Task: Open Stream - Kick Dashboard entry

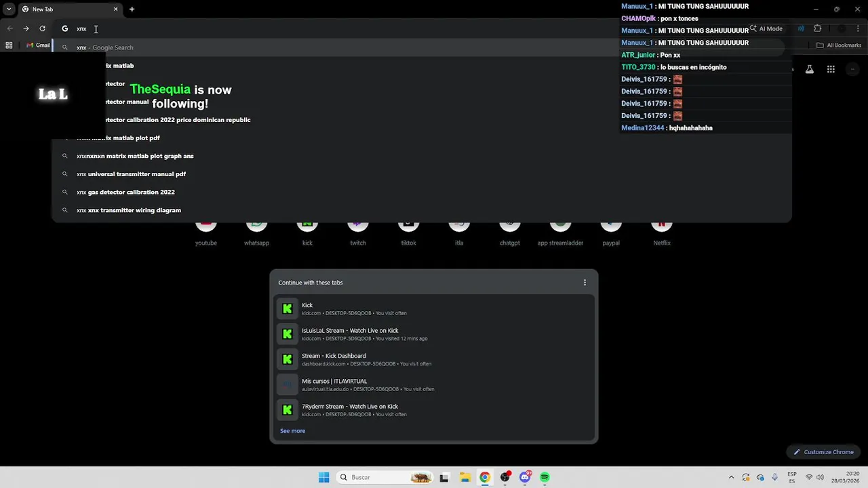Action: [x=434, y=359]
